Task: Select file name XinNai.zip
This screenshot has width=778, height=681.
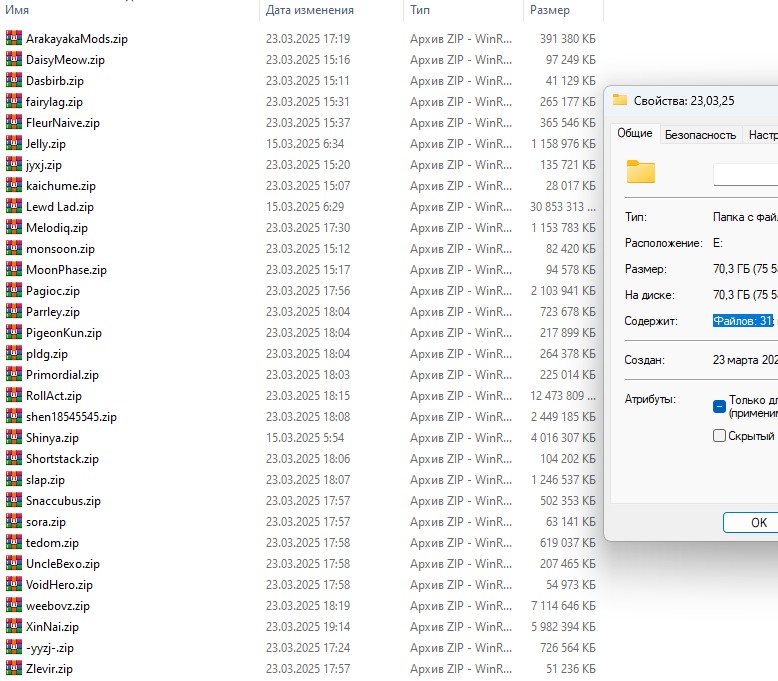Action: coord(52,626)
